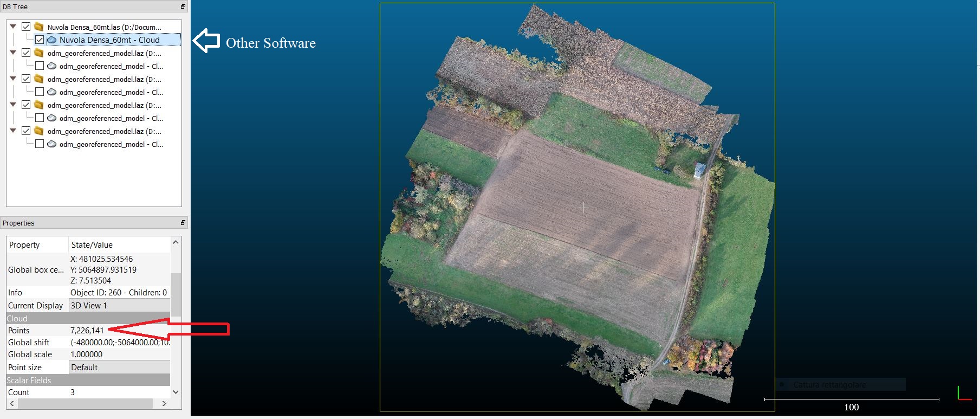Open the Current Display 3D View 1 dropdown
The image size is (980, 419).
coord(120,305)
